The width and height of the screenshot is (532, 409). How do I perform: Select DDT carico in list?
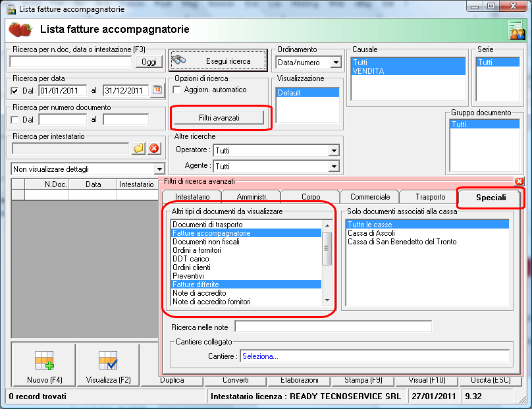pos(246,259)
